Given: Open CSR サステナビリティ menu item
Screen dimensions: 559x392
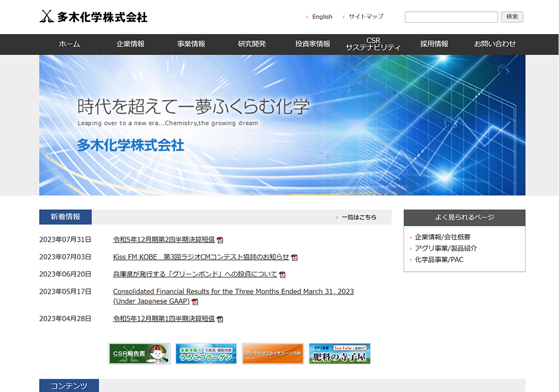Looking at the screenshot, I should pos(373,44).
